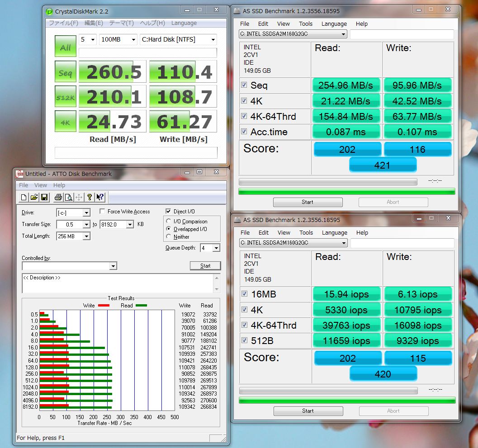Open the テーマ(T) menu in CrystalDiskMark
478x448 pixels.
point(121,23)
